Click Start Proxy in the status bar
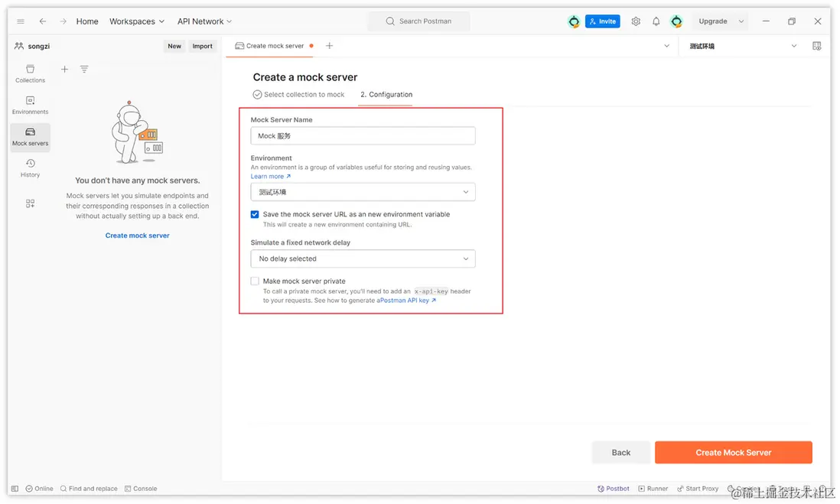840x504 pixels. 698,489
